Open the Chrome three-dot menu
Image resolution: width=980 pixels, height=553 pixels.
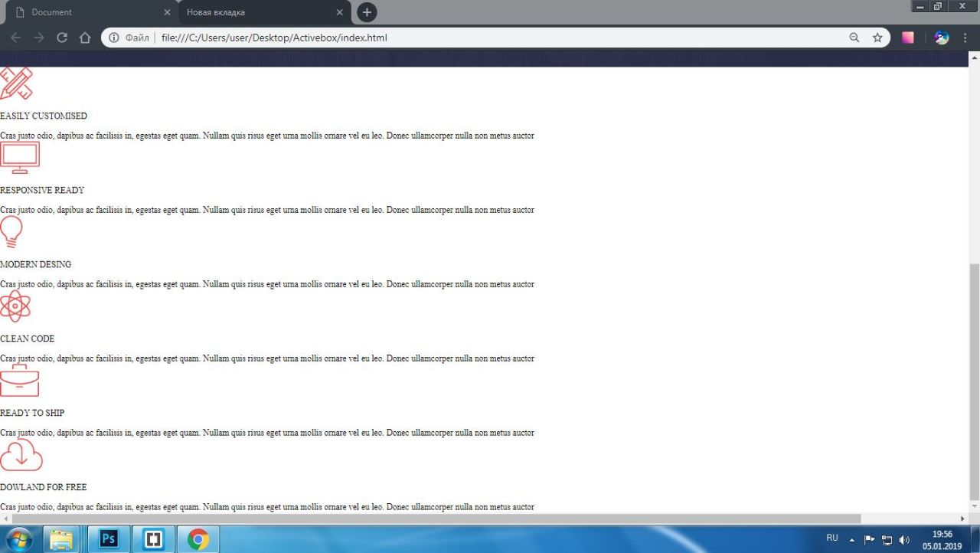[x=965, y=38]
